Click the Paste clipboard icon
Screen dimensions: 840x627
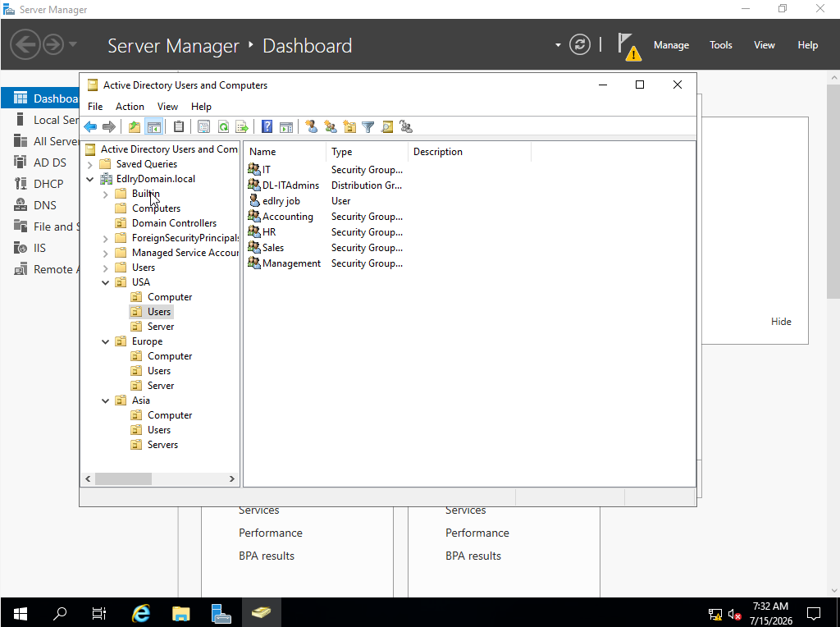pos(179,127)
